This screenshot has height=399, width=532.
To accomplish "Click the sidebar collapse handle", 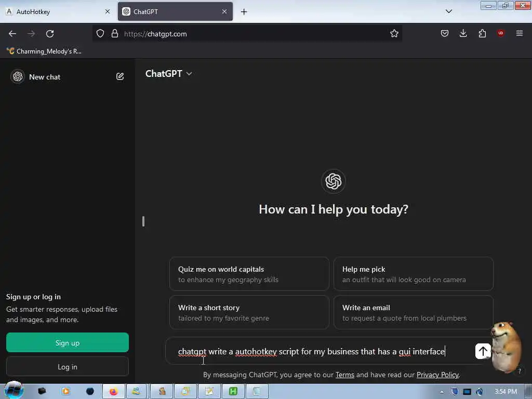I will pyautogui.click(x=143, y=221).
